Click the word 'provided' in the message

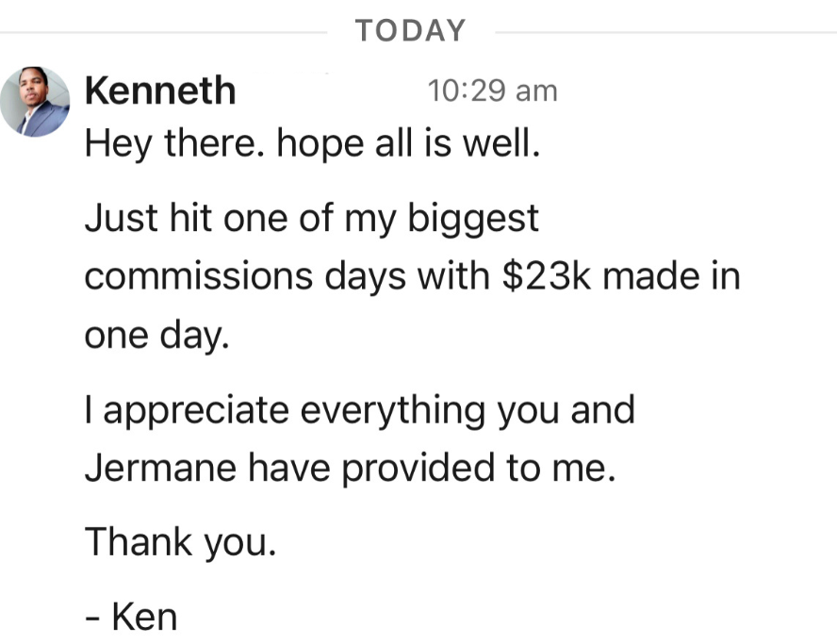click(x=418, y=469)
